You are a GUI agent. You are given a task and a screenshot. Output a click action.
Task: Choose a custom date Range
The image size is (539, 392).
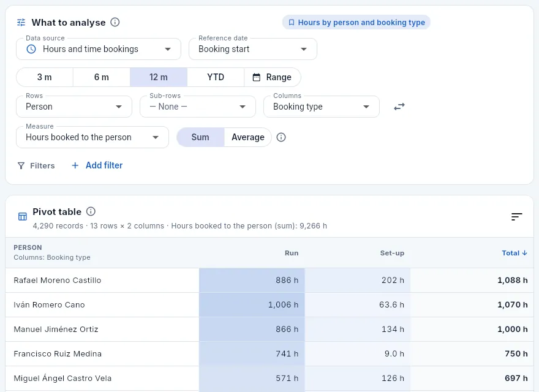[272, 77]
